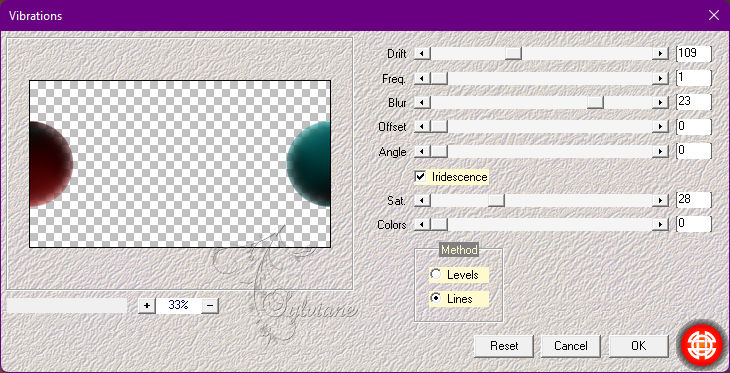The height and width of the screenshot is (373, 730).
Task: Click the Reset button
Action: [x=504, y=346]
